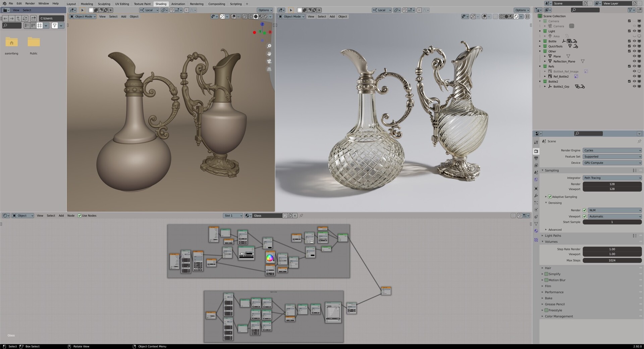The width and height of the screenshot is (644, 349).
Task: Unlink the Glass material with X button
Action: (x=295, y=215)
